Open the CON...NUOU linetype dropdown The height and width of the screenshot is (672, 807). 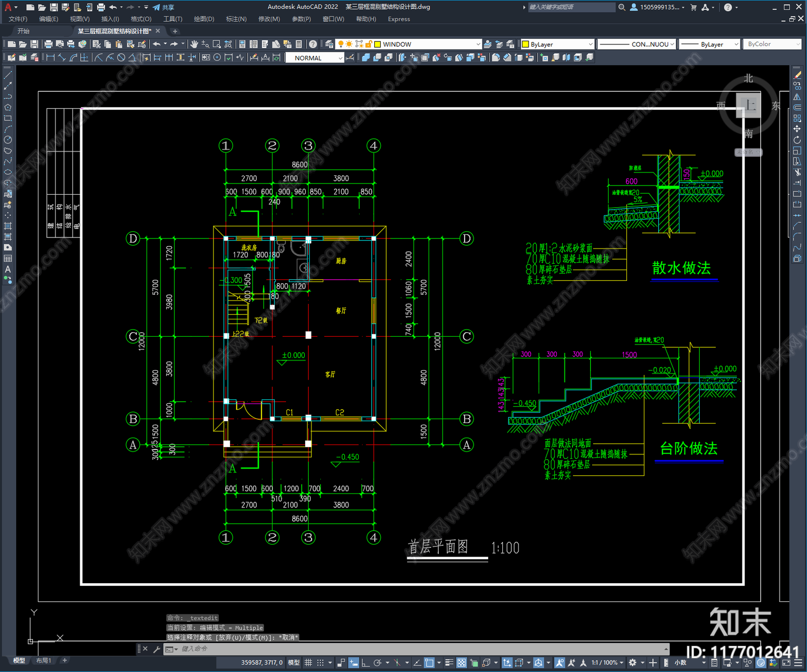tap(672, 44)
